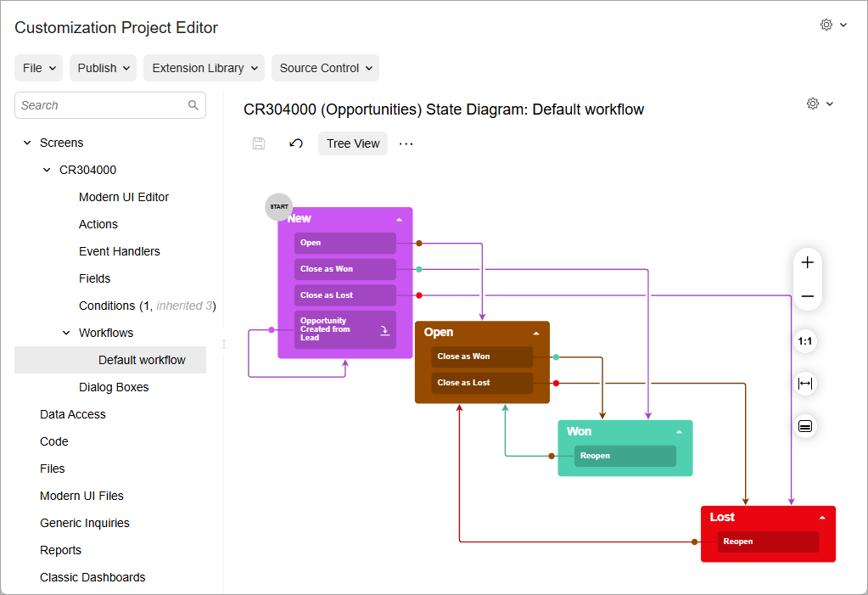Select Close as Won in Open state
This screenshot has width=868, height=595.
[x=482, y=356]
